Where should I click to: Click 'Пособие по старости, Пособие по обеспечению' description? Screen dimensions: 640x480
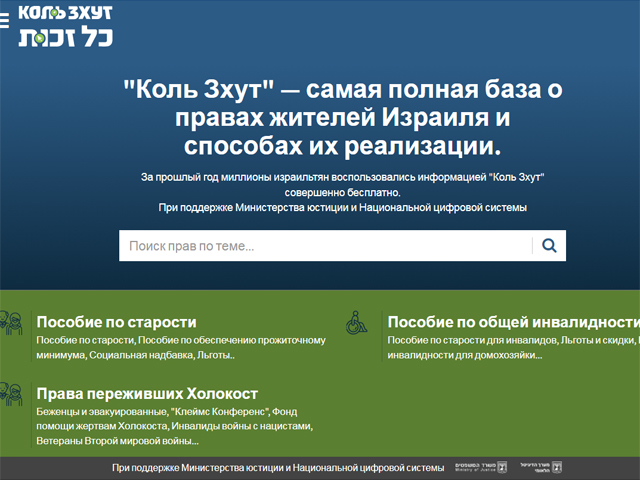pyautogui.click(x=181, y=348)
